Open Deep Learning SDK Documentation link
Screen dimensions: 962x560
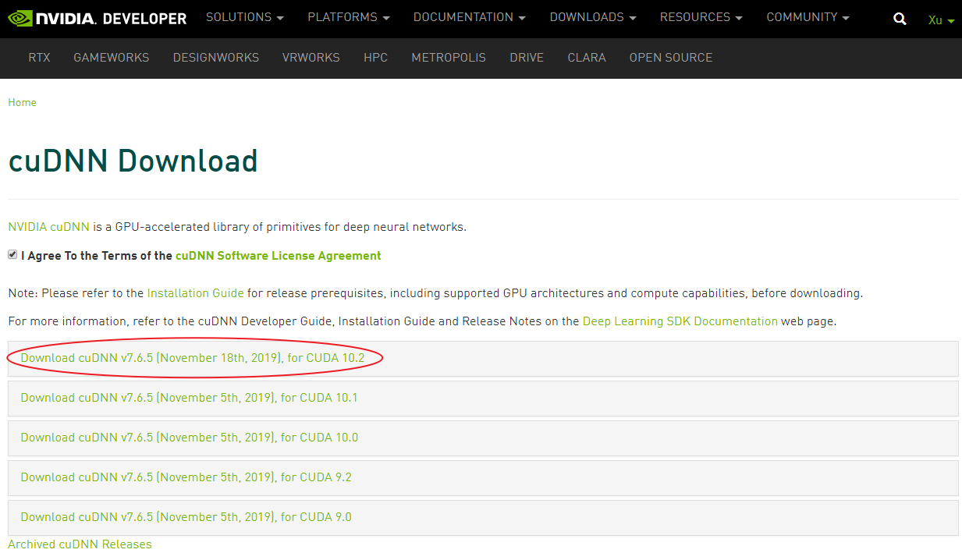680,321
